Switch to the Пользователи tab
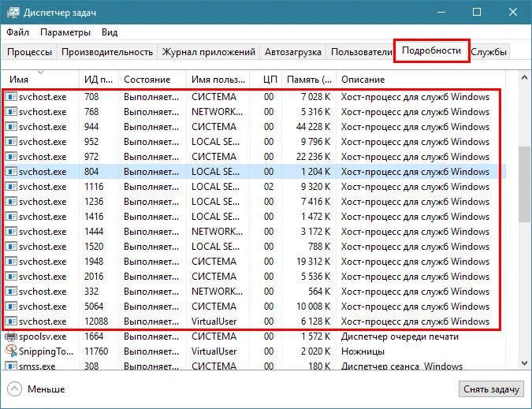 point(361,52)
